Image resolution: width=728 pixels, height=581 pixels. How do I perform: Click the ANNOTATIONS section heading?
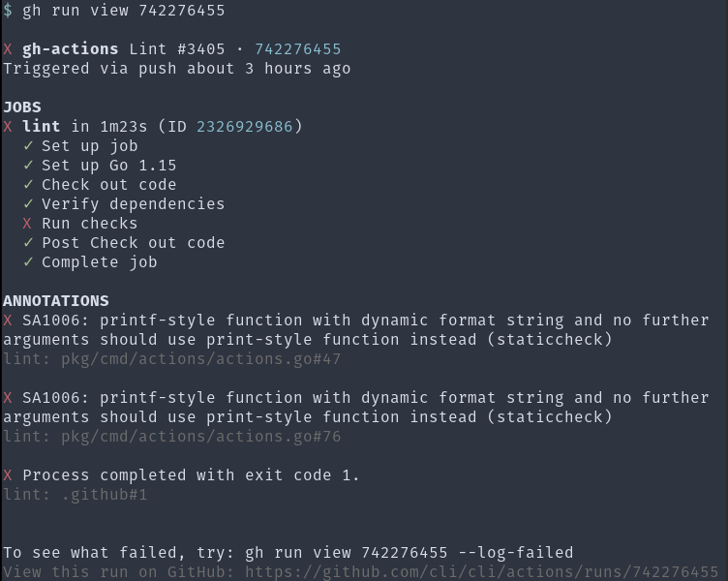(x=55, y=301)
